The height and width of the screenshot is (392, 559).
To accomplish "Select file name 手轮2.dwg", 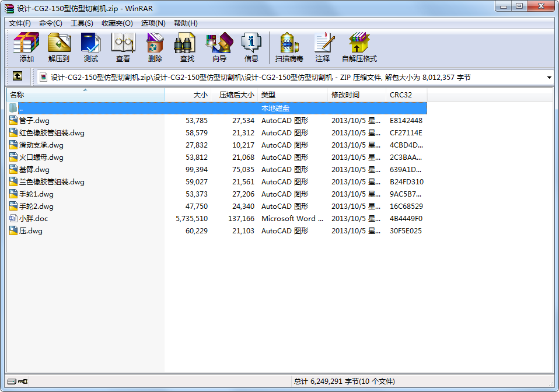I will (x=36, y=206).
